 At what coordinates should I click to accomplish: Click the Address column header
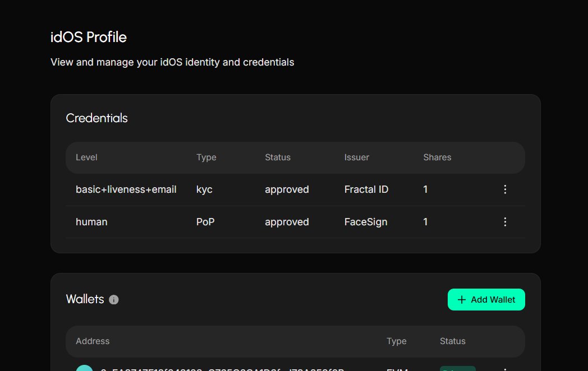[x=93, y=341]
